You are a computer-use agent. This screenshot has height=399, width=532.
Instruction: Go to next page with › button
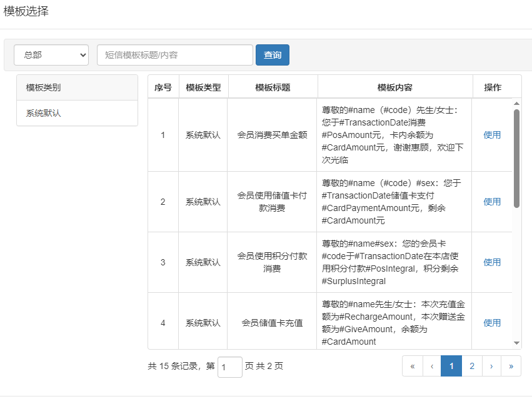pos(491,367)
